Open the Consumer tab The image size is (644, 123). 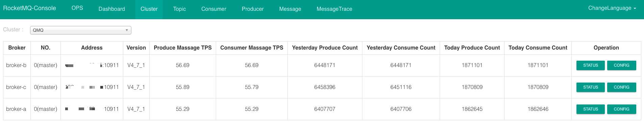(x=214, y=9)
